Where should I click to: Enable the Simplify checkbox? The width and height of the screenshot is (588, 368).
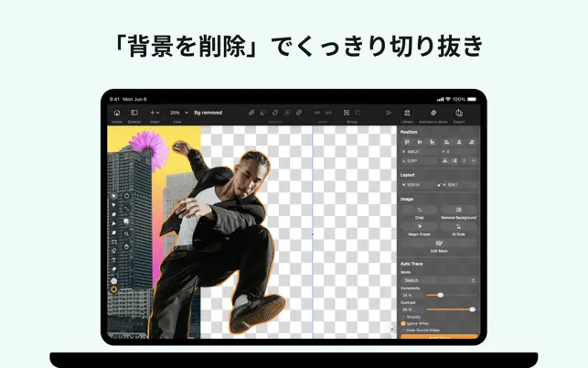point(403,317)
